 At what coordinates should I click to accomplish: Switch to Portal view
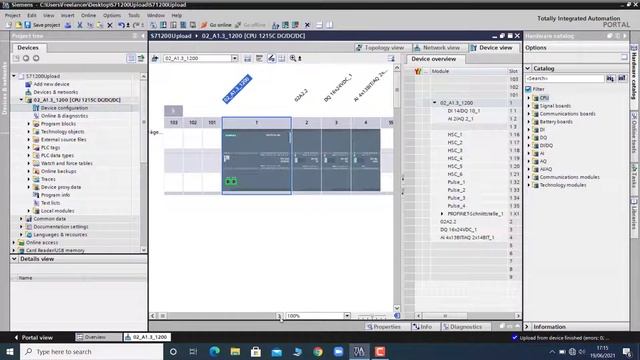[33, 337]
